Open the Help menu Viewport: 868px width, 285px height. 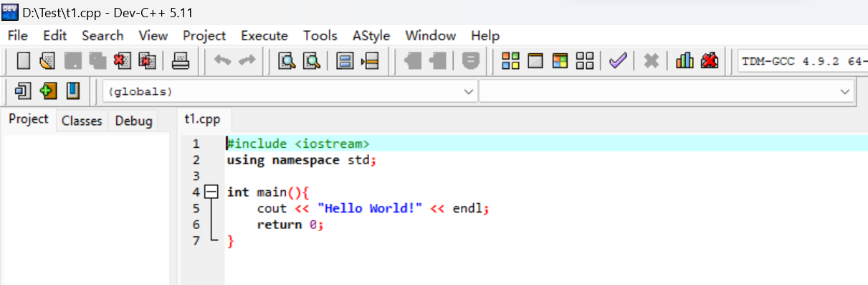coord(485,36)
